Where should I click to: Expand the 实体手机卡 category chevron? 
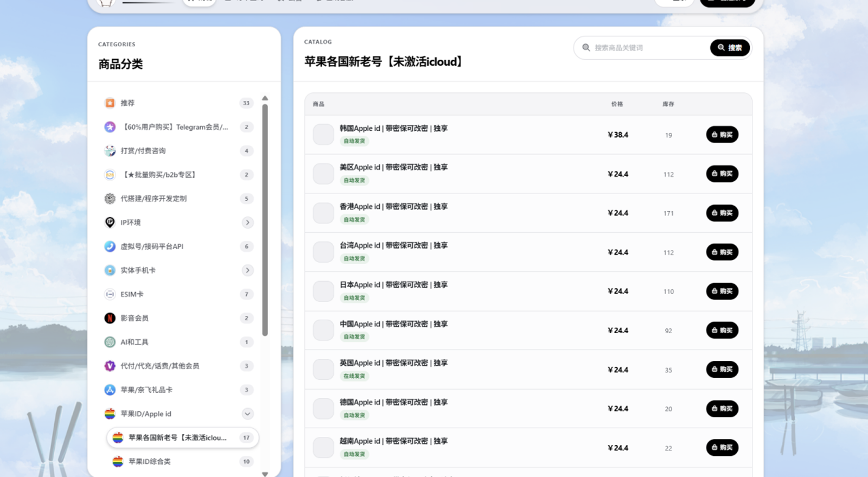(x=247, y=270)
